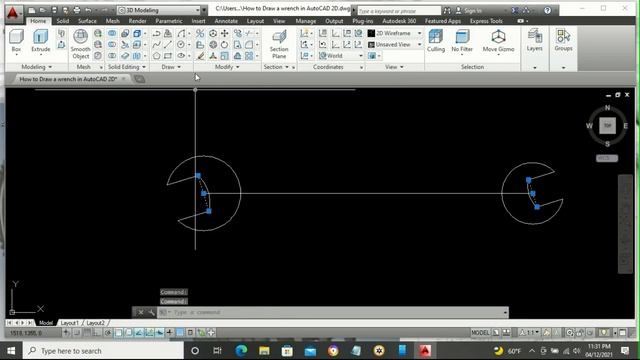The width and height of the screenshot is (640, 360).
Task: Click the Top face of the ViewCube
Action: tap(607, 125)
